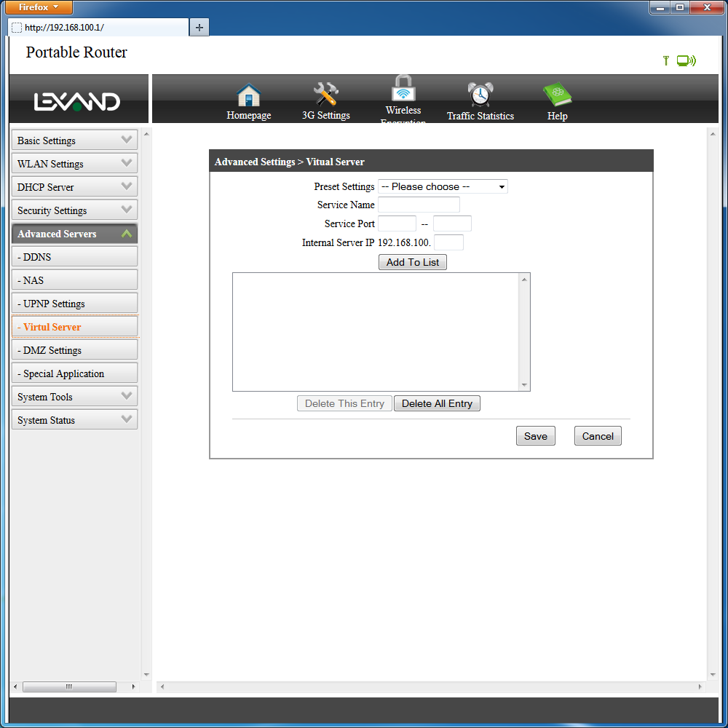Click sidebar vertical scroll down arrow

tap(146, 675)
